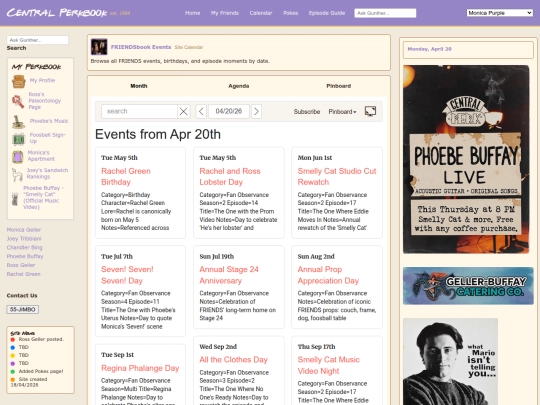The height and width of the screenshot is (405, 540).
Task: Click the Chandler Bing friend link
Action: (x=24, y=247)
